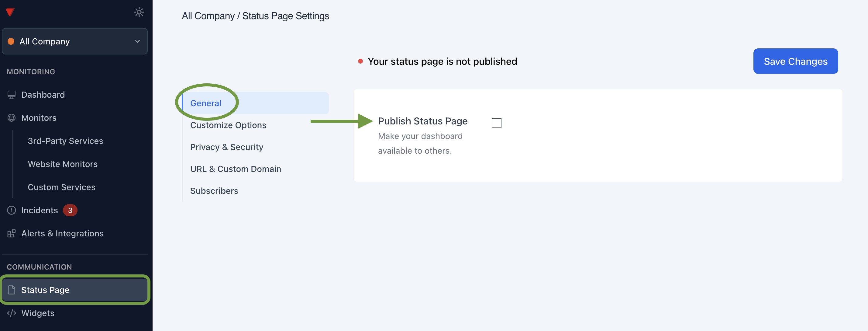Click Alerts & Integrations grid icon
The width and height of the screenshot is (868, 331).
[x=12, y=233]
